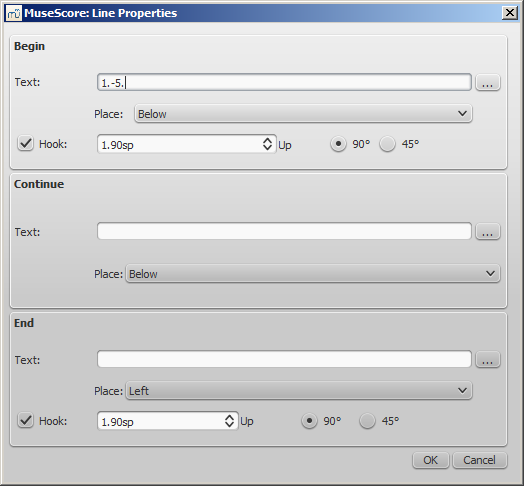This screenshot has height=486, width=524.
Task: Select 45° angle for End hook
Action: click(367, 421)
